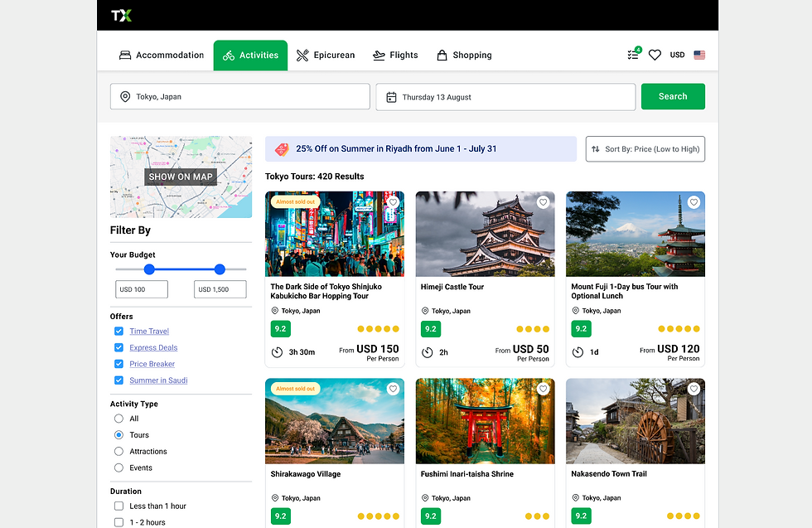Click the location pin icon in destination field
Screen dimensions: 812x528
tap(125, 97)
